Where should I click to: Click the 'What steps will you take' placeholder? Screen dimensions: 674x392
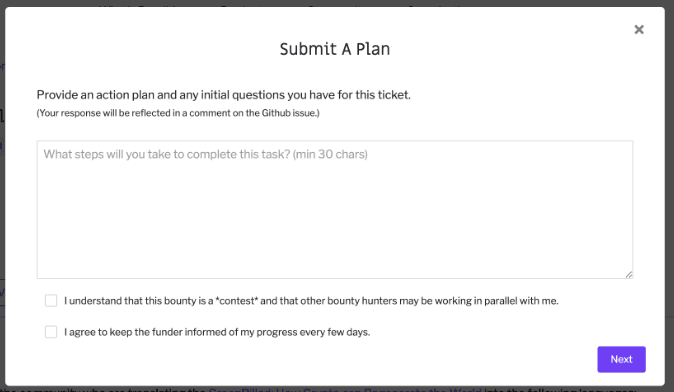pyautogui.click(x=205, y=154)
